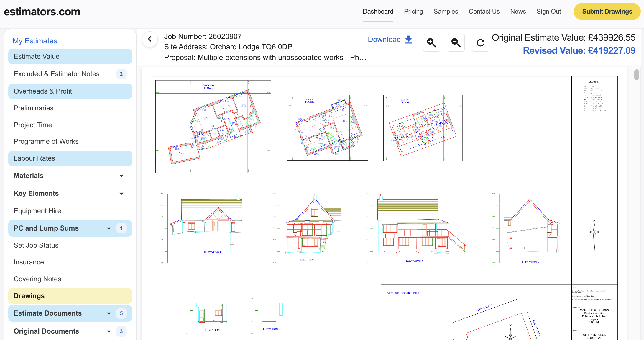The width and height of the screenshot is (644, 340).
Task: Expand Estimate Documents arrow
Action: point(109,313)
